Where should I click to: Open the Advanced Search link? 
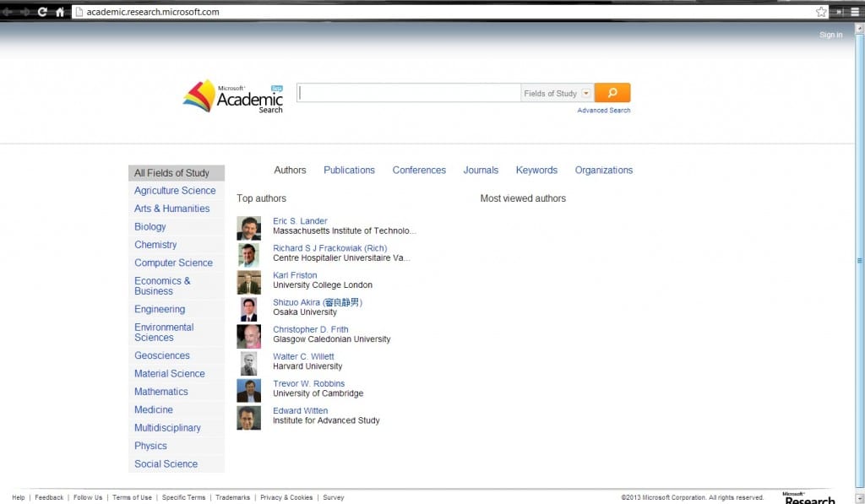603,111
